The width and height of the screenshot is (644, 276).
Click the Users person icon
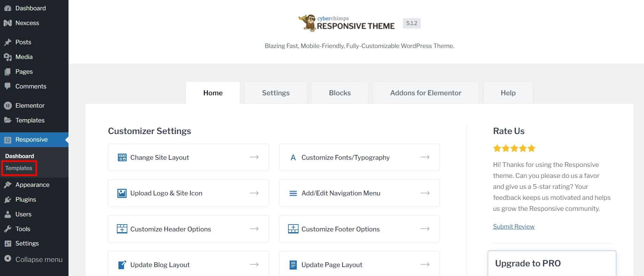click(x=8, y=214)
